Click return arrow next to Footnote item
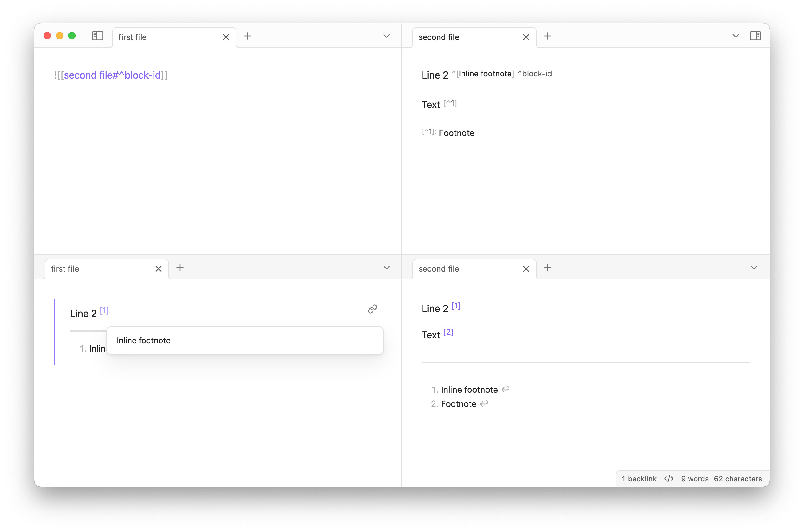 point(484,403)
